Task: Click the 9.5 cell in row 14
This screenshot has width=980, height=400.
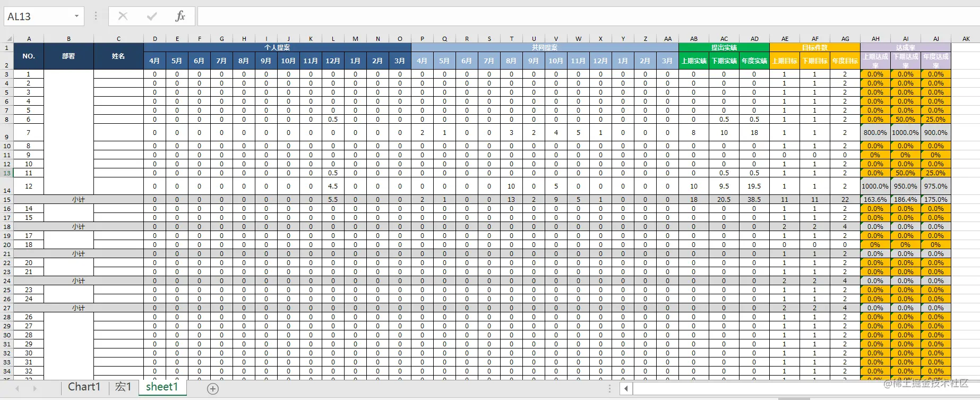Action: point(724,186)
